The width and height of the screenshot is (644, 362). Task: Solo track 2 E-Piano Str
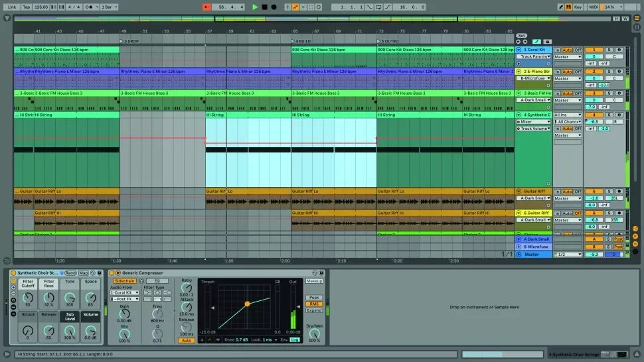coord(609,72)
